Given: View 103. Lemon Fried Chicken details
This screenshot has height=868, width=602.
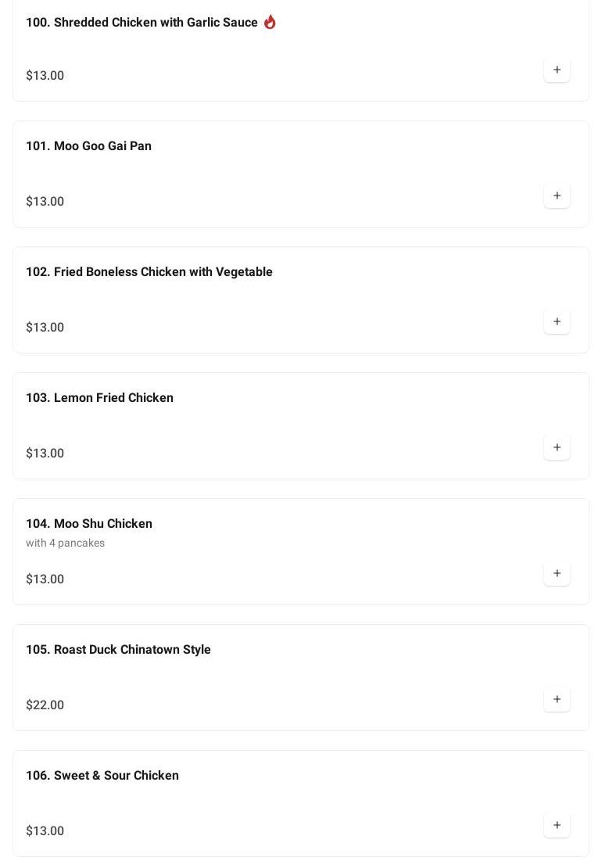Looking at the screenshot, I should pos(99,398).
